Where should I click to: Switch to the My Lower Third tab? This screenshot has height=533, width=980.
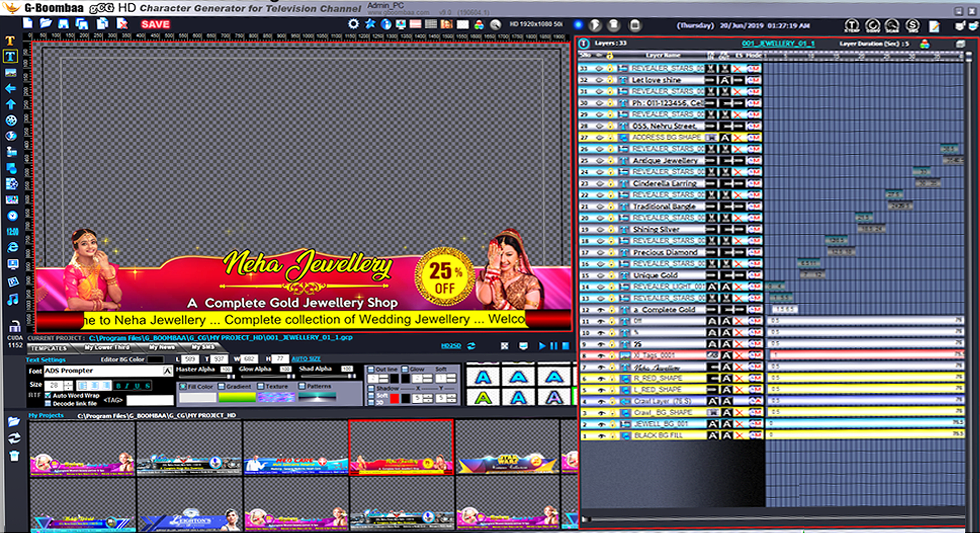[107, 347]
